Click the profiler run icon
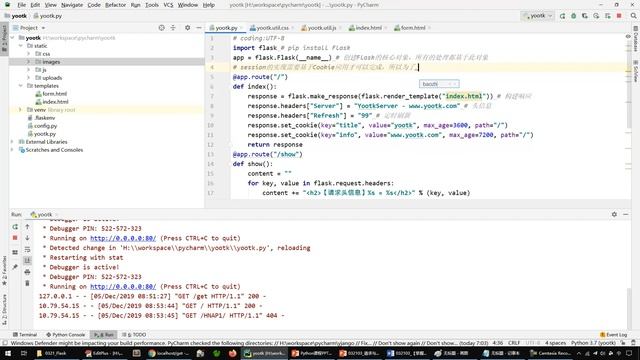The image size is (640, 360). point(596,16)
